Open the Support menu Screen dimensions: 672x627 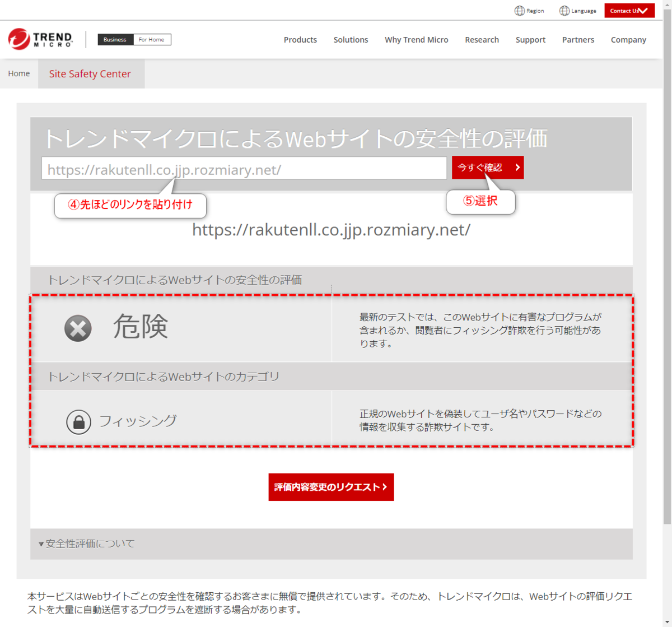pos(530,40)
